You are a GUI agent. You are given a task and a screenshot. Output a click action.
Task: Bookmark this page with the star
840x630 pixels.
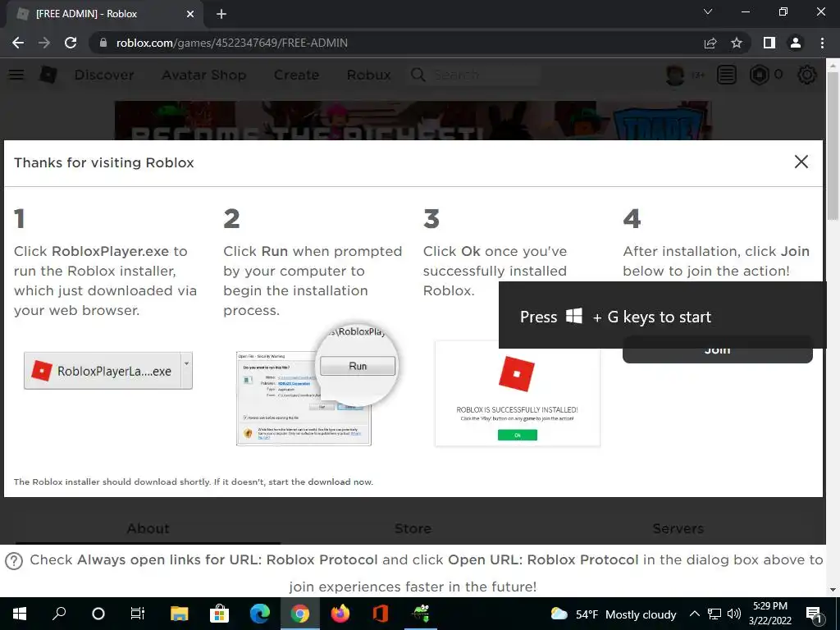[x=737, y=43]
